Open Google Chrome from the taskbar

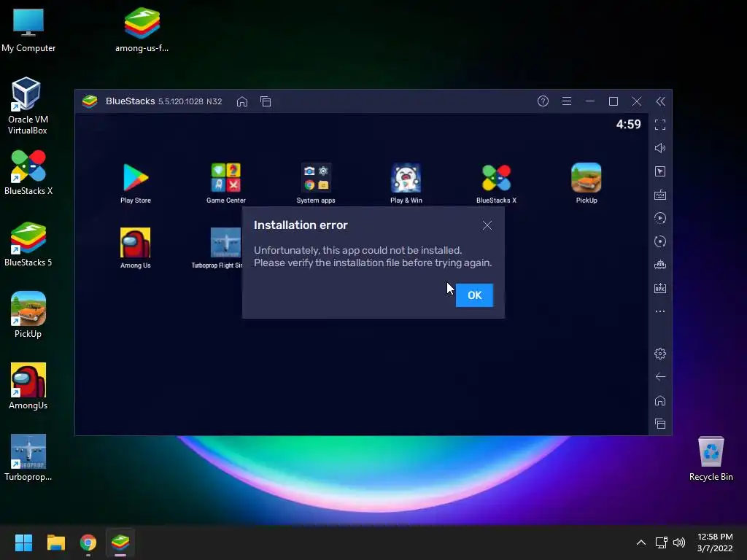88,542
